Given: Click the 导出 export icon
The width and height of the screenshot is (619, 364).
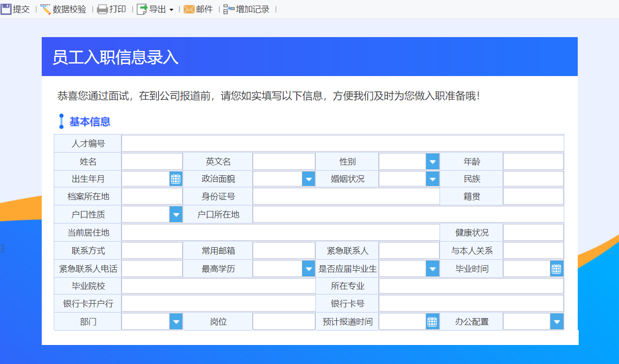Looking at the screenshot, I should point(142,9).
